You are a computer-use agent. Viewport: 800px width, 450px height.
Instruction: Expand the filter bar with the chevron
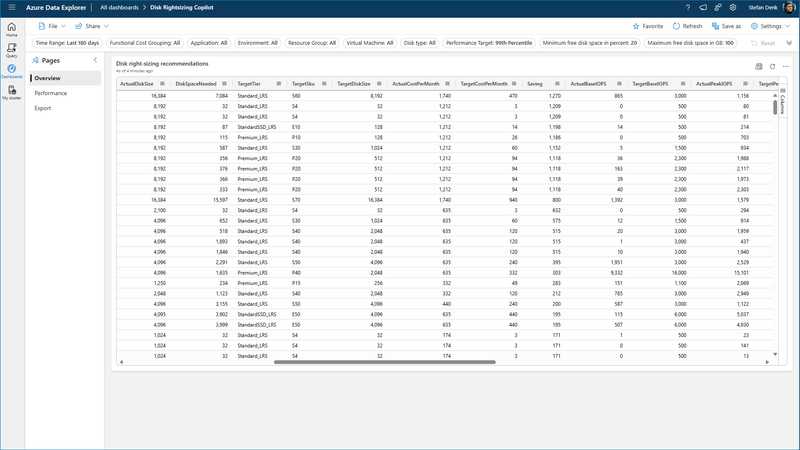tap(789, 43)
